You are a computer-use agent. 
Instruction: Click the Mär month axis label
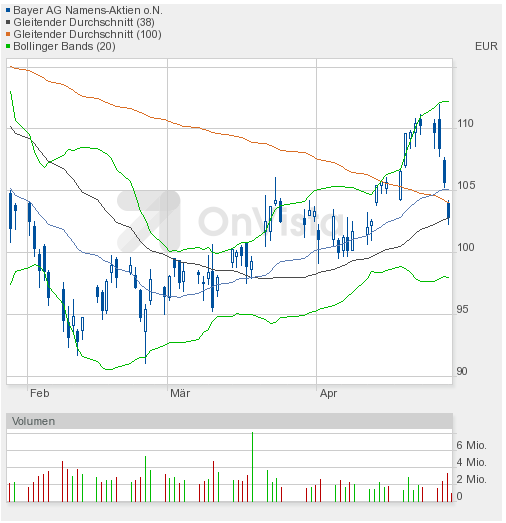pyautogui.click(x=180, y=393)
